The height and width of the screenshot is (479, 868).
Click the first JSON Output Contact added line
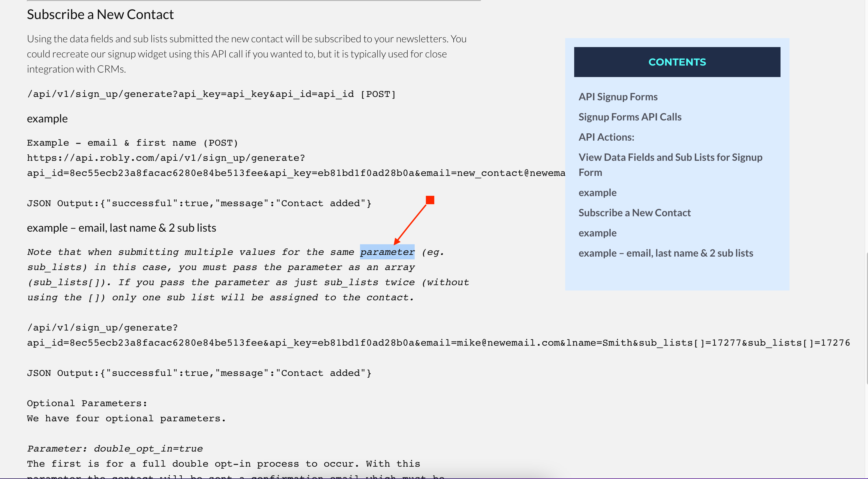(x=199, y=203)
